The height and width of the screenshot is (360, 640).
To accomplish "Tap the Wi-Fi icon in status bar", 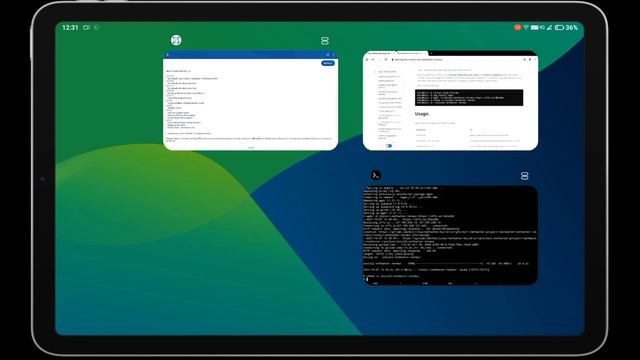I will point(526,27).
